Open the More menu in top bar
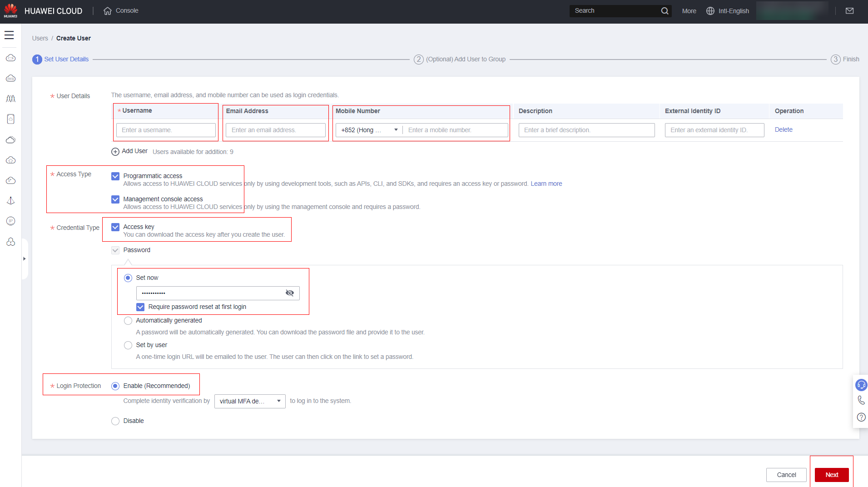 pos(689,11)
